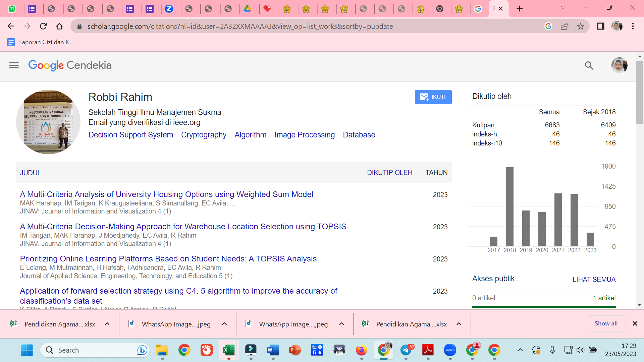Expand options for first Pendidikan Agama xlsx download
This screenshot has width=644, height=362.
click(107, 324)
